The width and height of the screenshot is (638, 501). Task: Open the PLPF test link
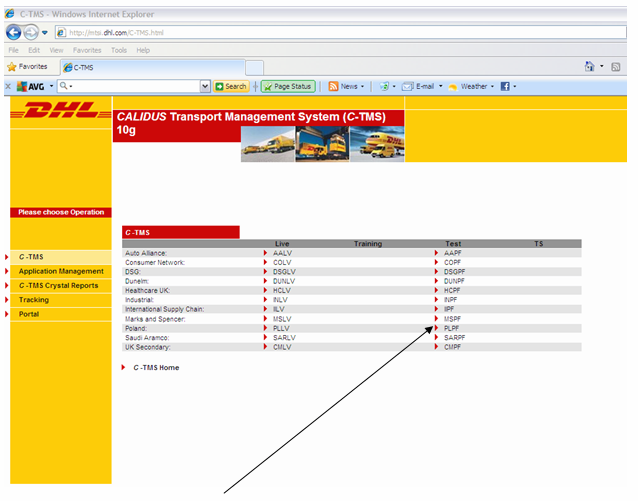(452, 328)
